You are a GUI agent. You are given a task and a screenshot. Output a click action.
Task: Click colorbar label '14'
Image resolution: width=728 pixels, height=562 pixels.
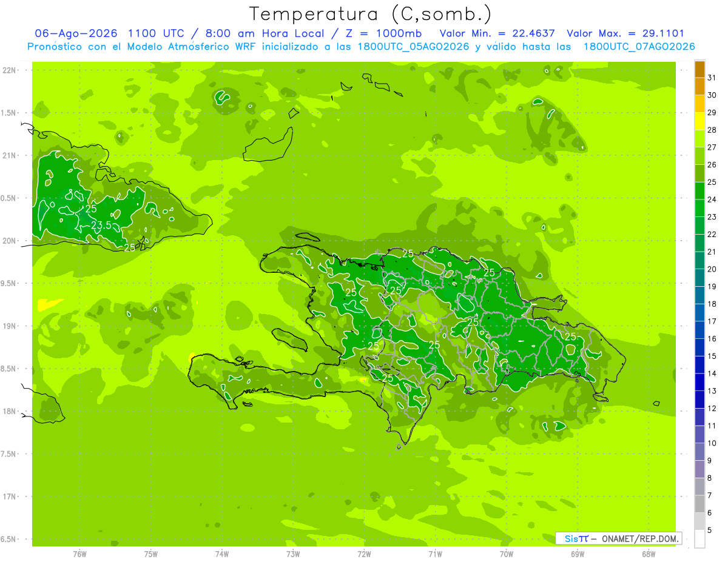click(712, 373)
